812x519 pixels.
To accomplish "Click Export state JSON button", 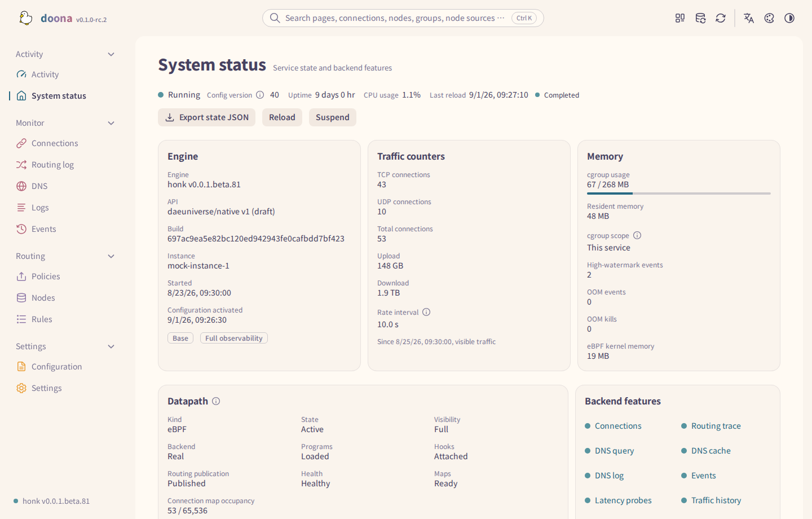I will [x=206, y=117].
